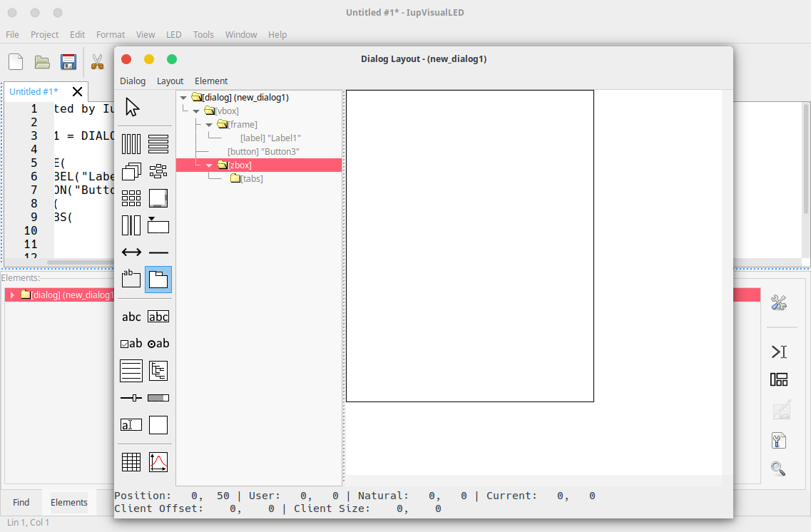811x532 pixels.
Task: Pick the slider (val) element tool
Action: click(x=131, y=398)
